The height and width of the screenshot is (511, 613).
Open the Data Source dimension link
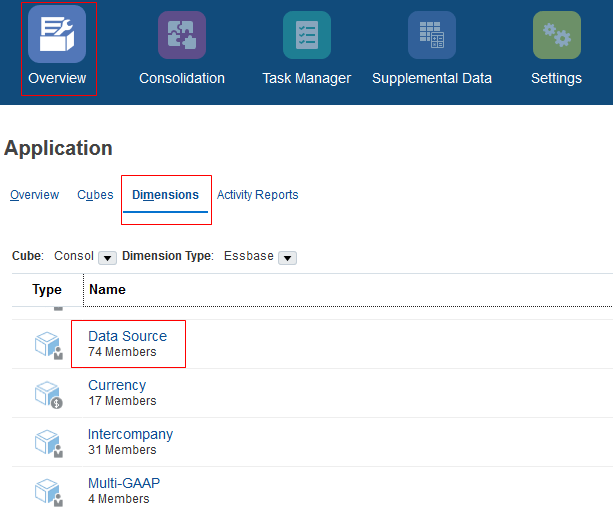pos(127,336)
